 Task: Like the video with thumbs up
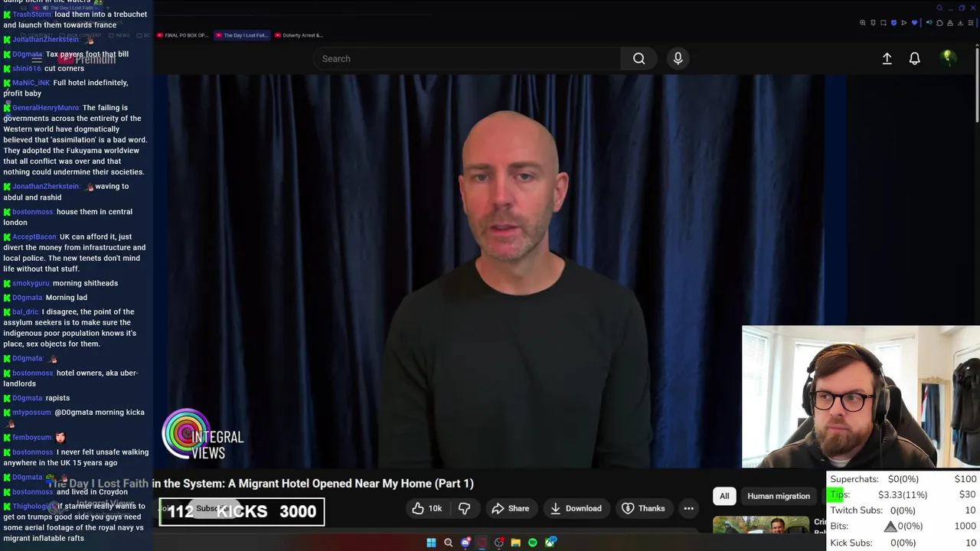click(x=426, y=508)
